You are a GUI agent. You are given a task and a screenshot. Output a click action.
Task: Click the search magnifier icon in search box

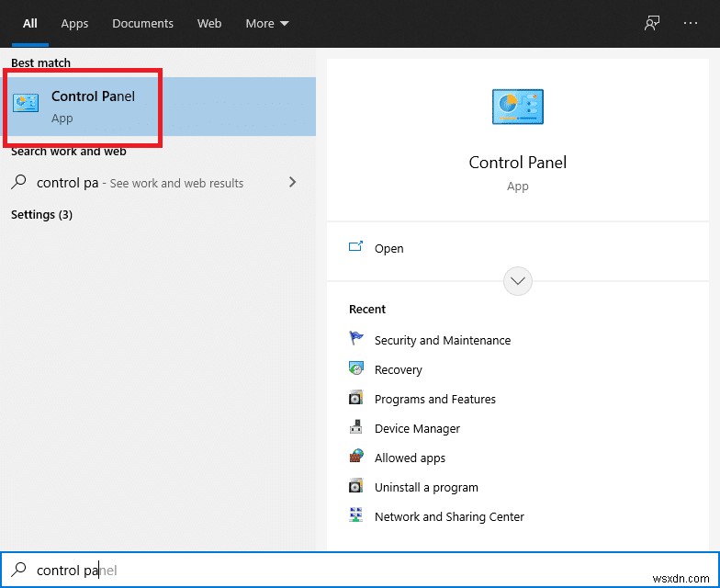(18, 570)
